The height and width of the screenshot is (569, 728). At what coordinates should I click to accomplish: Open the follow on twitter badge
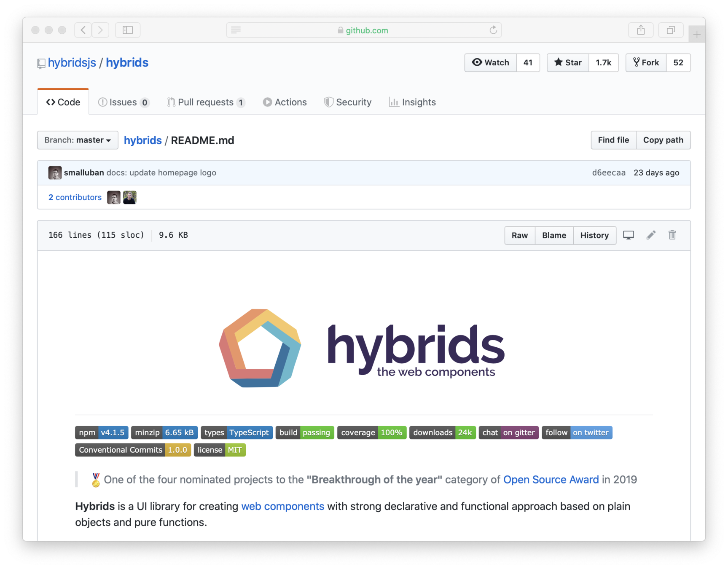pos(577,432)
